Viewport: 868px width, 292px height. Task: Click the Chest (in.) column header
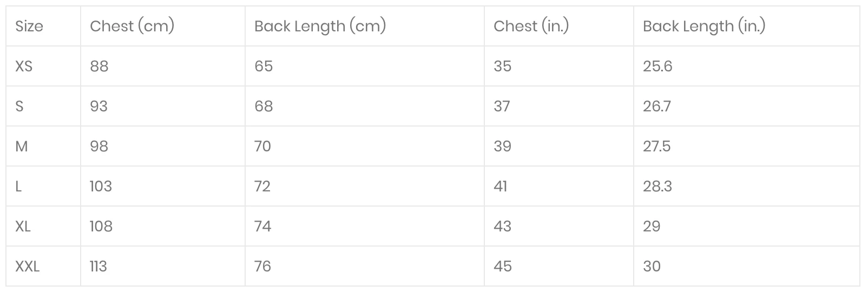[x=531, y=26]
